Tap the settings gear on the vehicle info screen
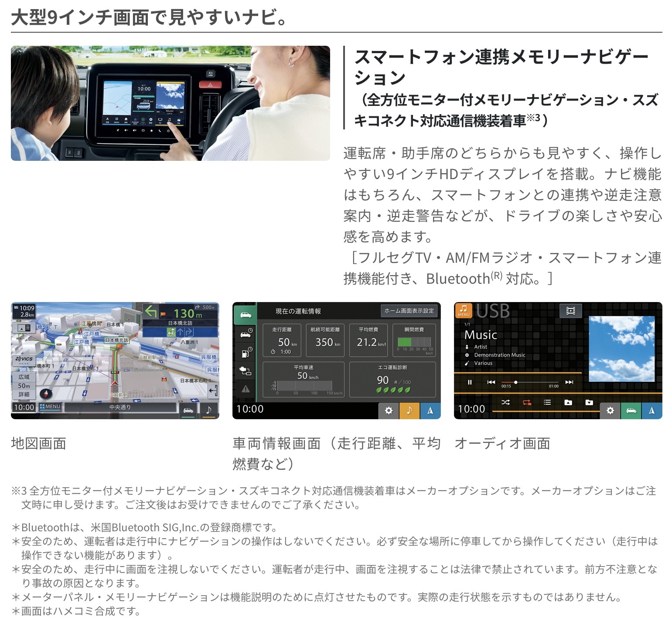 click(x=389, y=410)
